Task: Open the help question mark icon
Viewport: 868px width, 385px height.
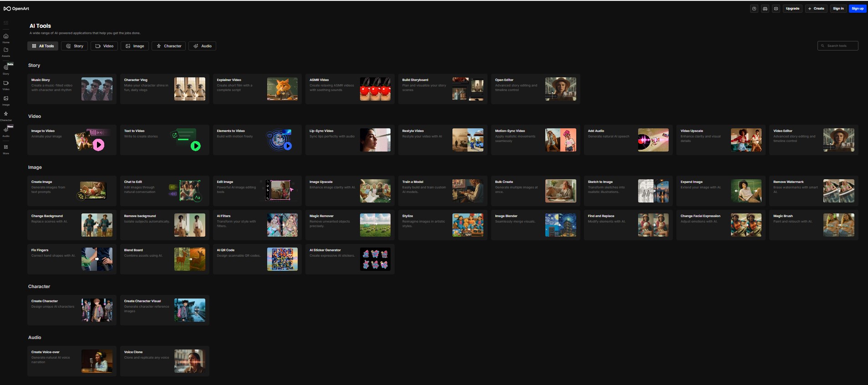Action: click(754, 9)
